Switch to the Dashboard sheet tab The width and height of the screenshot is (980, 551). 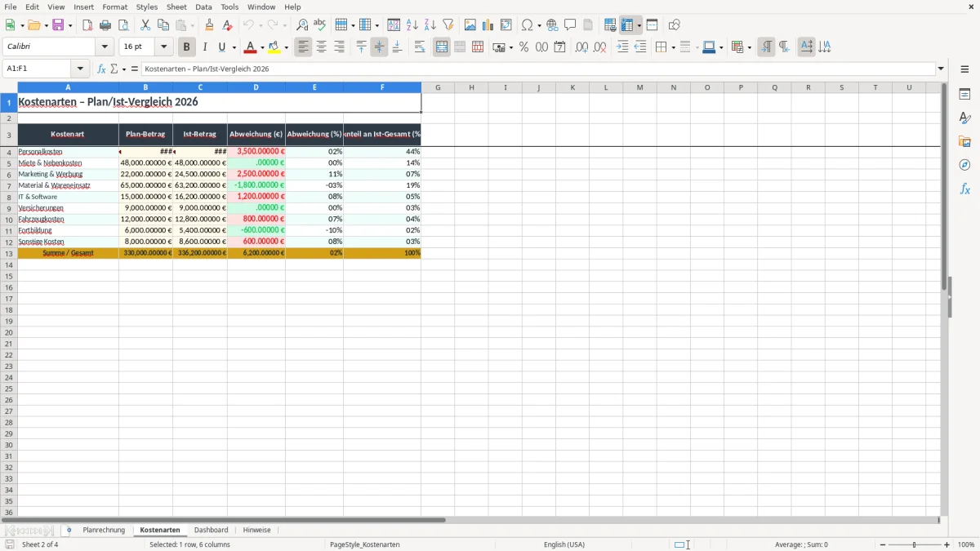211,530
